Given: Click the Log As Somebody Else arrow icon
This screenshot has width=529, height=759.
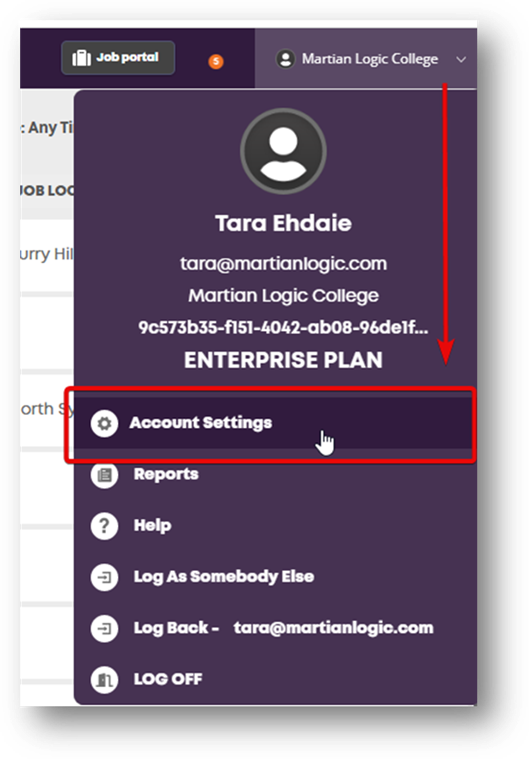Looking at the screenshot, I should pyautogui.click(x=104, y=577).
